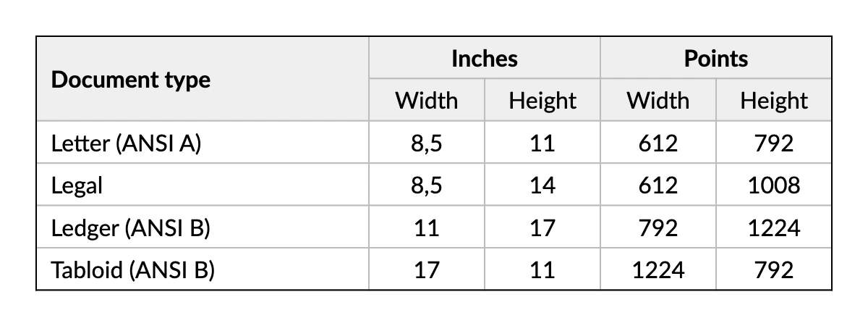Select the "Inches" group header cell
868x326 pixels.
484,59
